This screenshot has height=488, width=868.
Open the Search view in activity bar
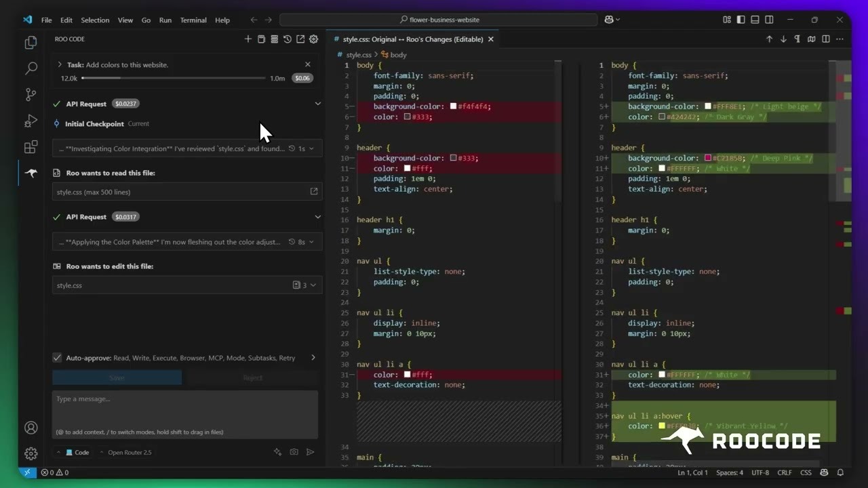31,68
